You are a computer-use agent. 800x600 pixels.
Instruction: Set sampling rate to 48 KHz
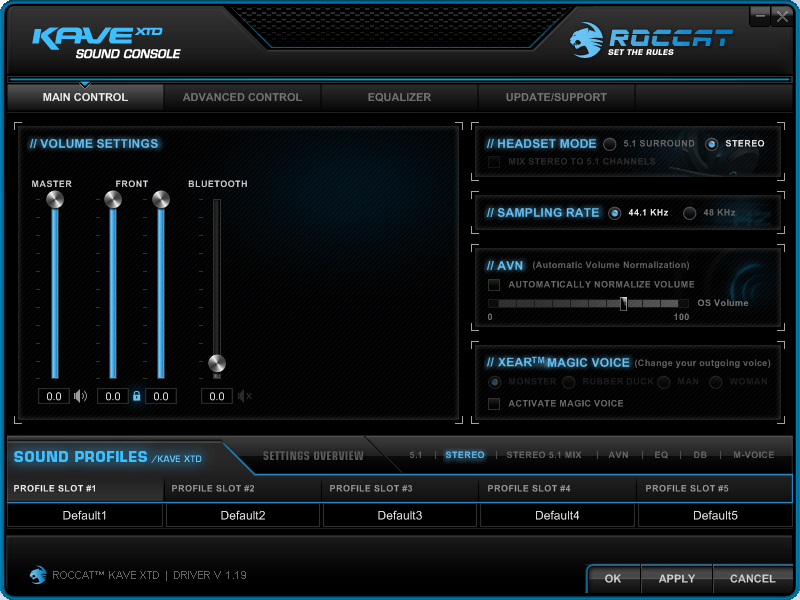tap(689, 213)
